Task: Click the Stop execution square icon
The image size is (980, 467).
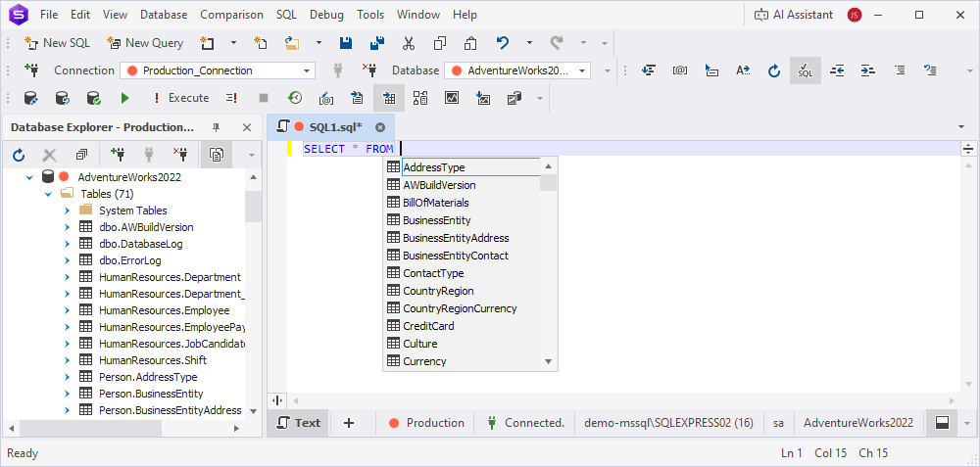Action: click(263, 98)
